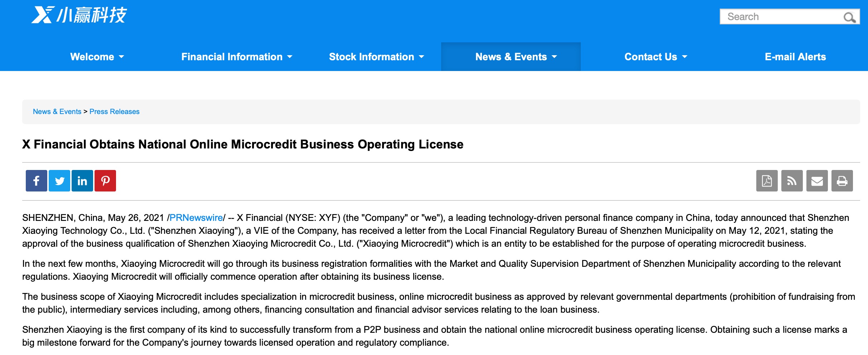Go to E-mail Alerts page
868x355 pixels.
[795, 57]
